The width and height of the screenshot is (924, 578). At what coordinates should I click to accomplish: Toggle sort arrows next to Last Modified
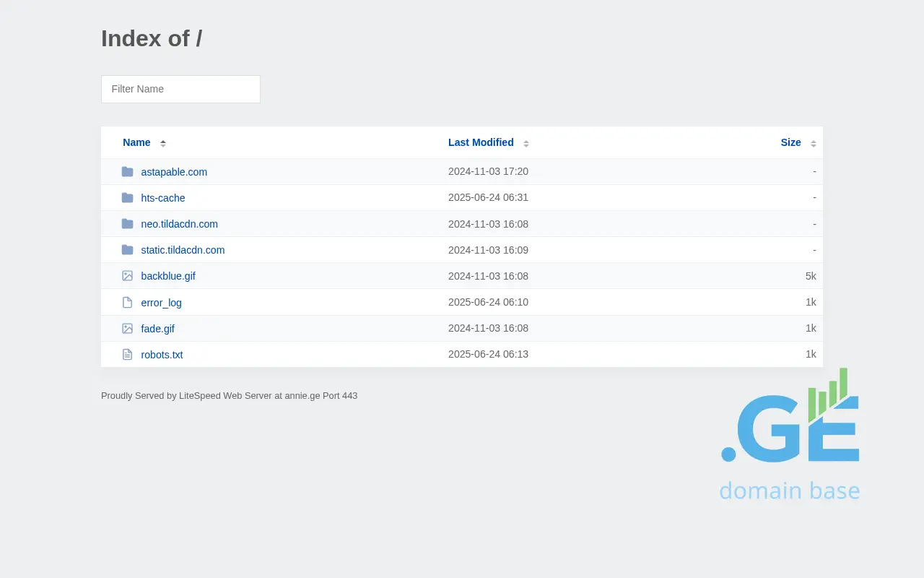526,143
